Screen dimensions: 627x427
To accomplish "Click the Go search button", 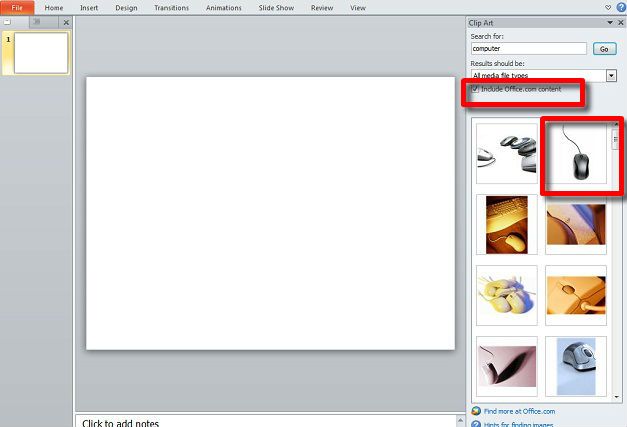I will pos(604,49).
